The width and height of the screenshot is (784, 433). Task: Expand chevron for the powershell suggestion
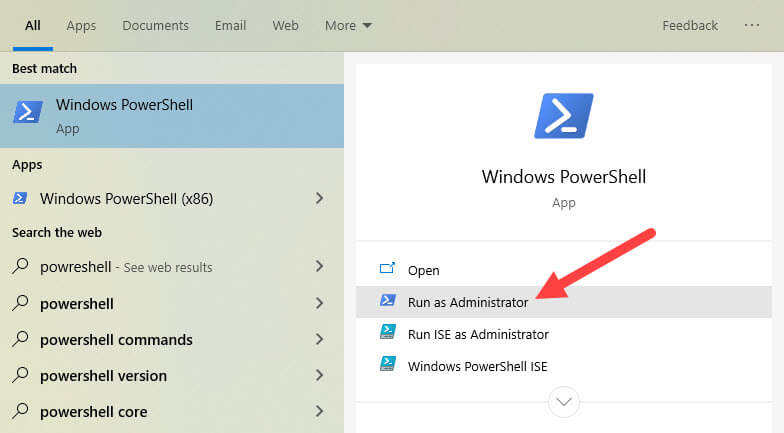(319, 303)
